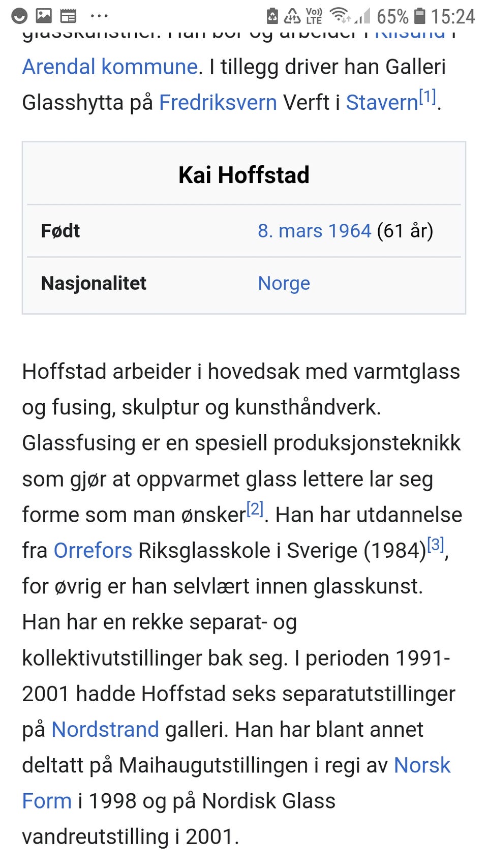Tap the VoLTE status icon
Viewport: 488px width, 868px height.
(x=314, y=16)
